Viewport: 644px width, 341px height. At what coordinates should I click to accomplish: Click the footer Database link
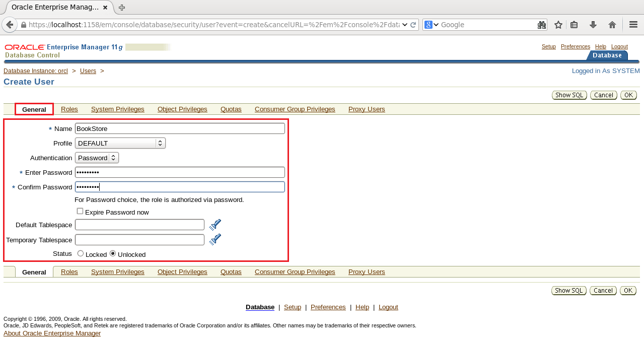click(x=260, y=307)
